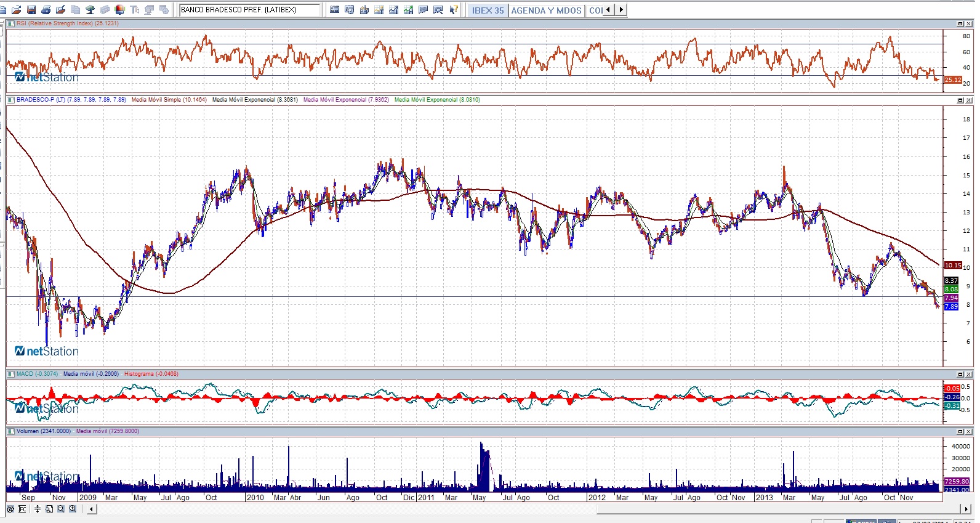Open the print preview icon
Screen dimensions: 980x523
pos(60,10)
